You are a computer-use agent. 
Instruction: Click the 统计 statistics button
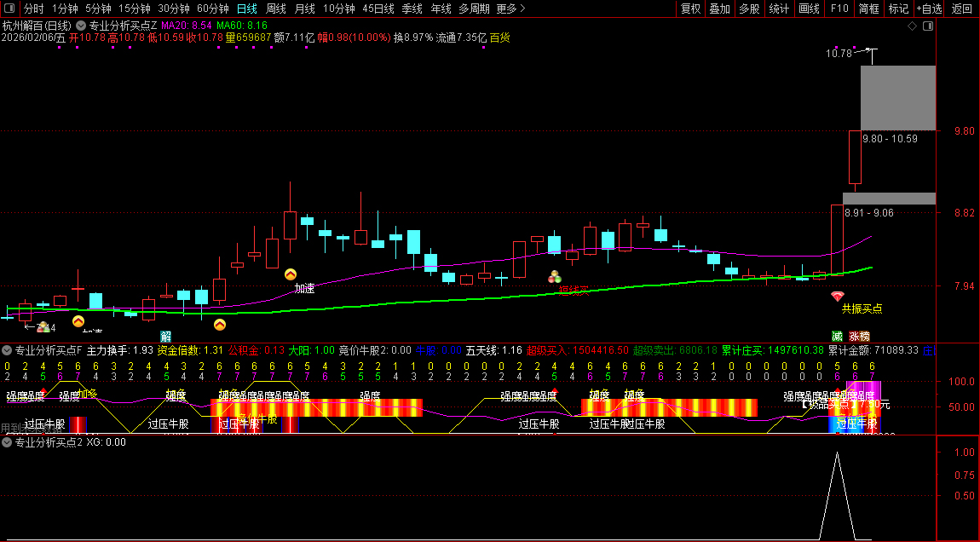[779, 9]
